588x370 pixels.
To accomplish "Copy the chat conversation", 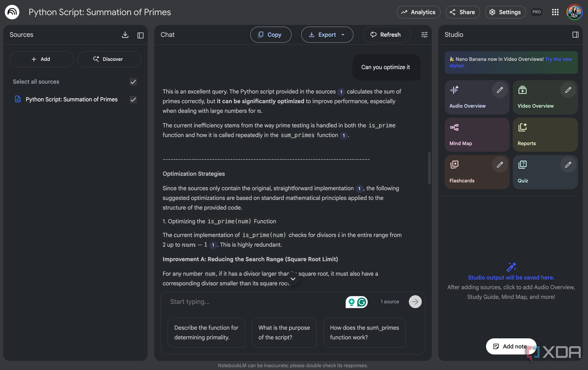I will 271,35.
